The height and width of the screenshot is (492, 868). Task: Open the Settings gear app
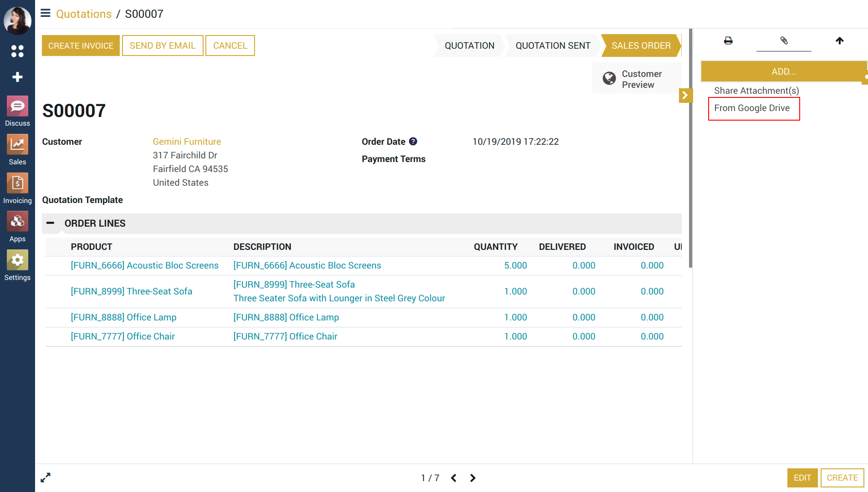pos(17,265)
